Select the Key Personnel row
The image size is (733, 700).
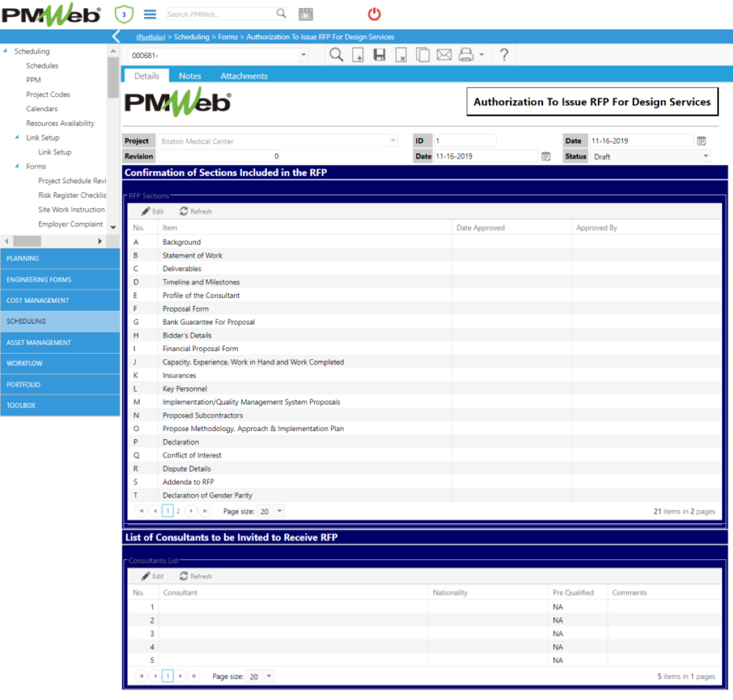pyautogui.click(x=424, y=388)
